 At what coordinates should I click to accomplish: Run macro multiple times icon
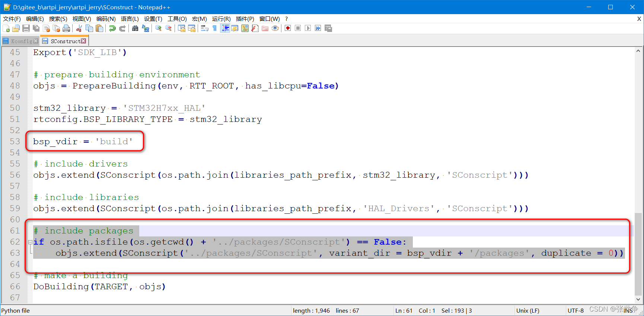(318, 28)
